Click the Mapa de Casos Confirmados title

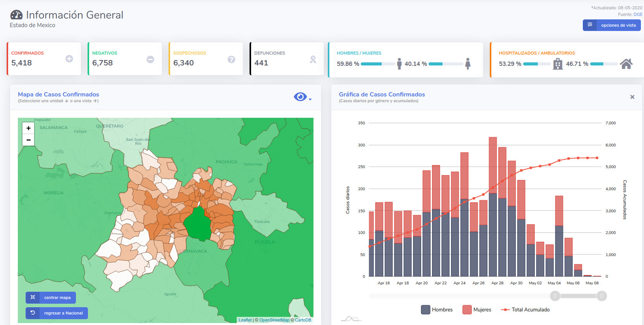[59, 94]
